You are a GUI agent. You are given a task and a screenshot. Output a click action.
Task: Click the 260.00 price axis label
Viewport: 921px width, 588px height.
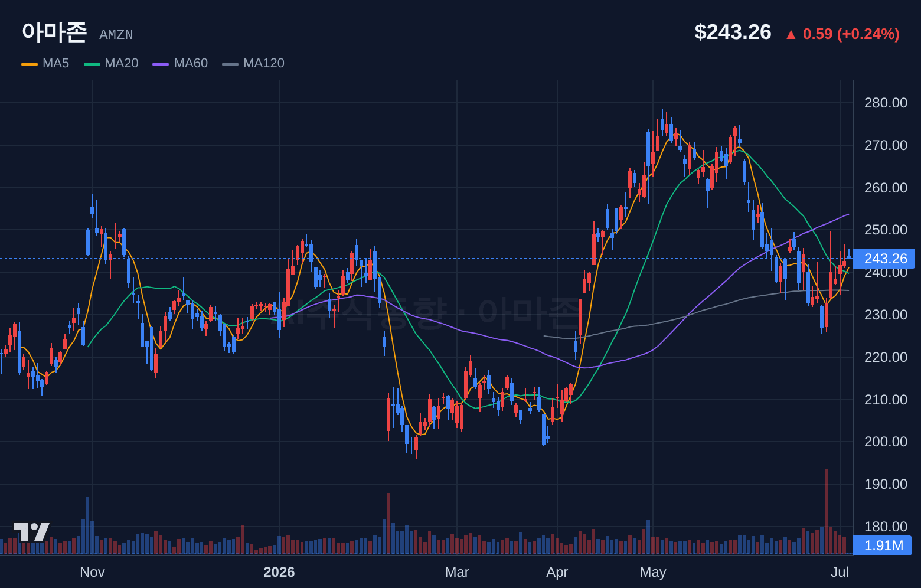tap(886, 188)
